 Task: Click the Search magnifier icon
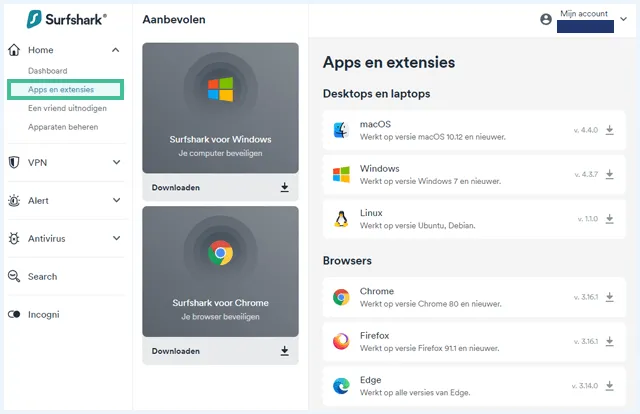click(14, 276)
